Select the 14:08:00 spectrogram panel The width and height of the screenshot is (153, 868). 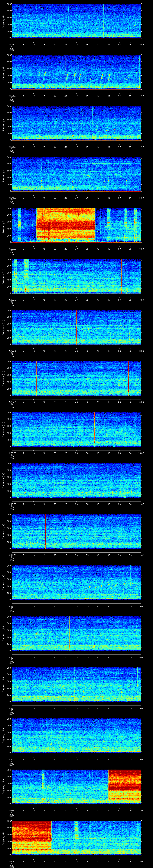click(76, 378)
